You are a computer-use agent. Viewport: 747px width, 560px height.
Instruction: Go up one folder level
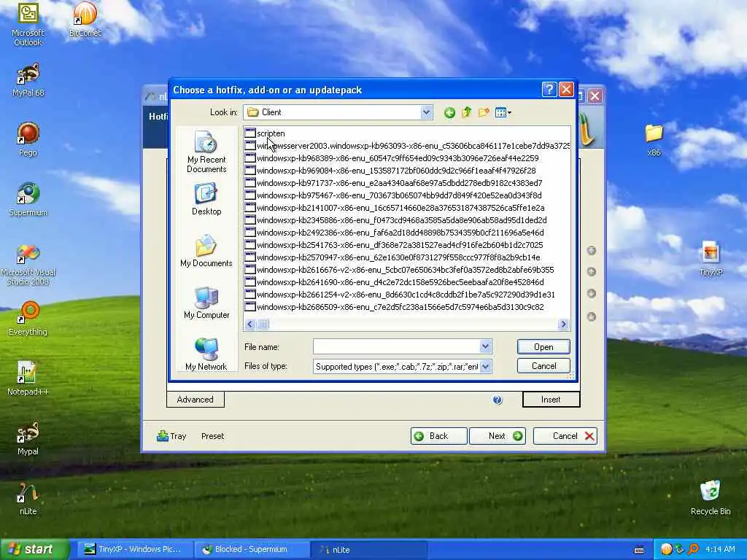click(x=466, y=112)
